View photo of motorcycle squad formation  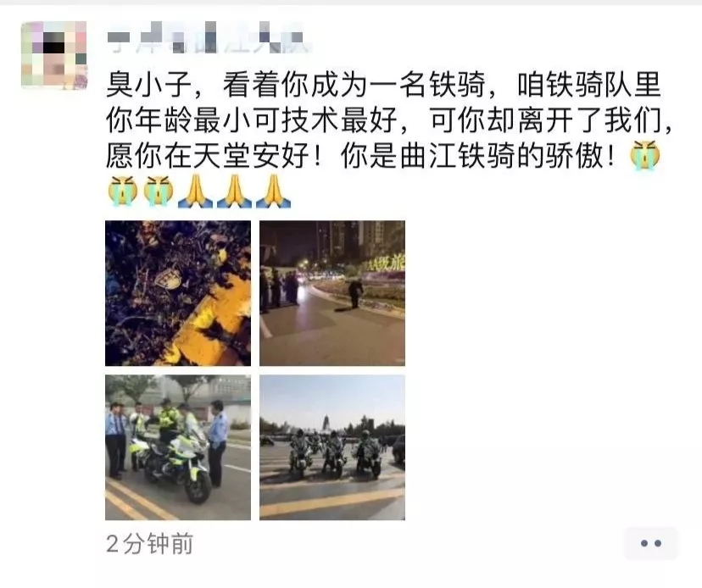click(x=332, y=447)
